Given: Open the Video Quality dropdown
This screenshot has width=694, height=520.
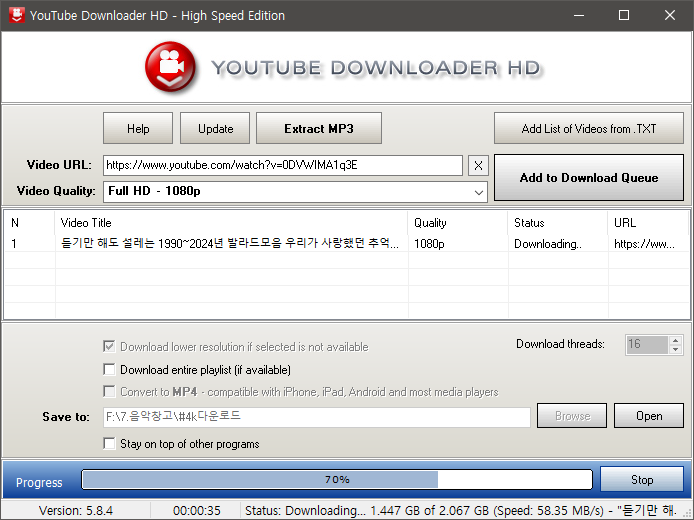Looking at the screenshot, I should tap(295, 192).
